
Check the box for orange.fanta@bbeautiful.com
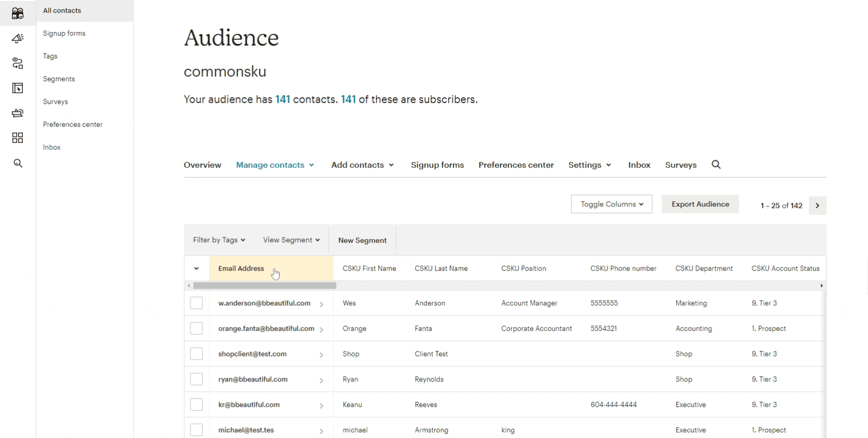coord(196,329)
